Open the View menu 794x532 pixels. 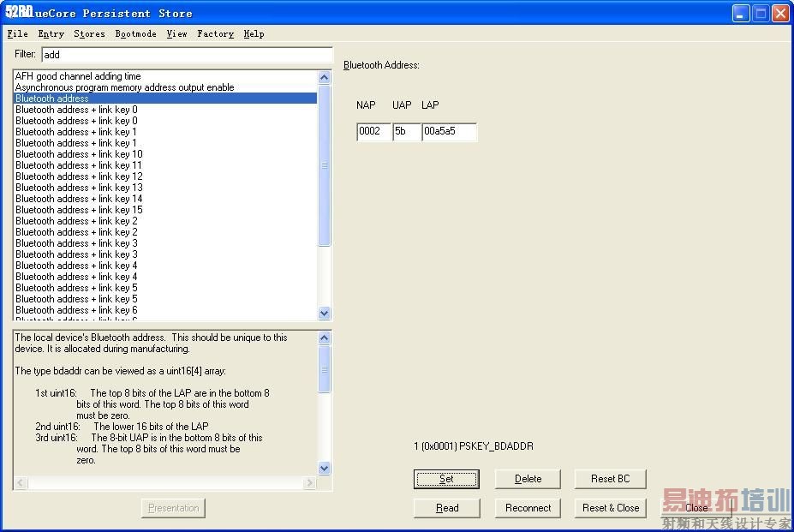pos(176,34)
